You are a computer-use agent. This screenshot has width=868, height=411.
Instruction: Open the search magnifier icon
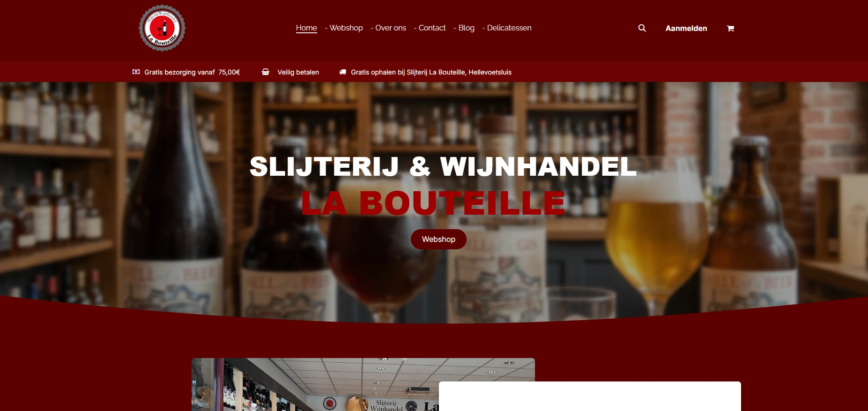tap(642, 28)
